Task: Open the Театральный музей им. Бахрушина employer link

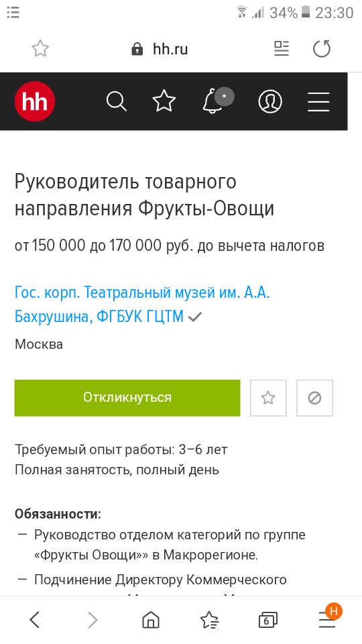Action: 142,305
